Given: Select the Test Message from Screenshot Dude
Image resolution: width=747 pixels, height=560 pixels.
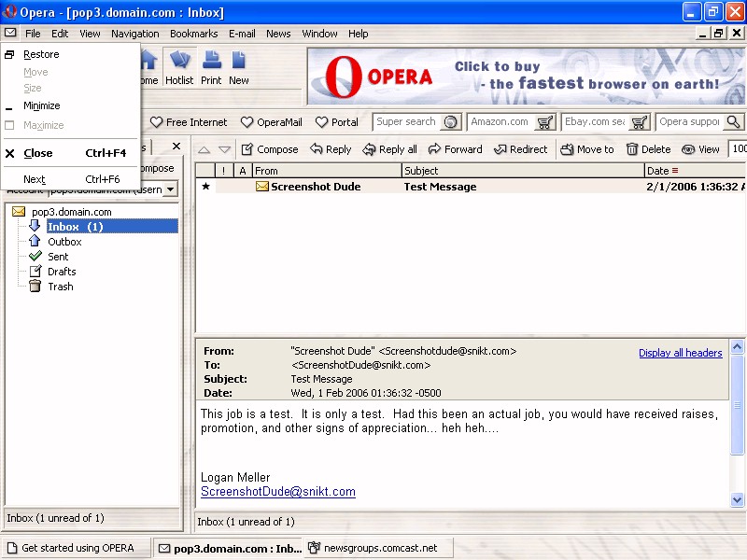Looking at the screenshot, I should coord(471,187).
